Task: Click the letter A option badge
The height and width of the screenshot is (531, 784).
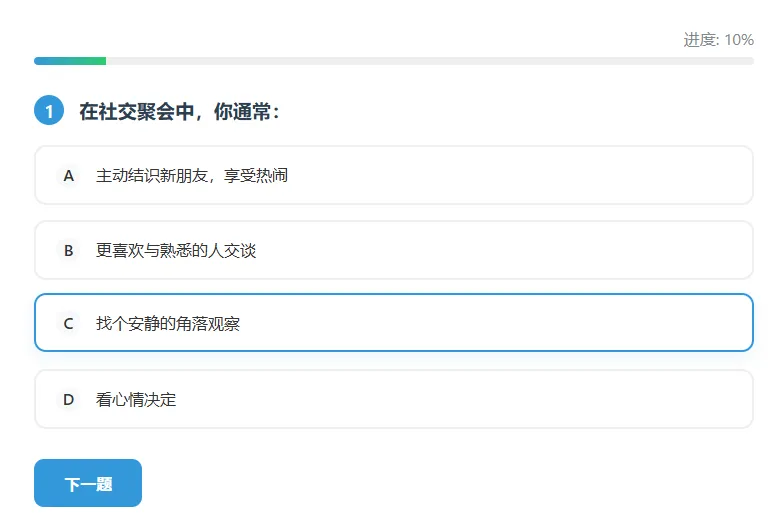Action: pyautogui.click(x=69, y=176)
